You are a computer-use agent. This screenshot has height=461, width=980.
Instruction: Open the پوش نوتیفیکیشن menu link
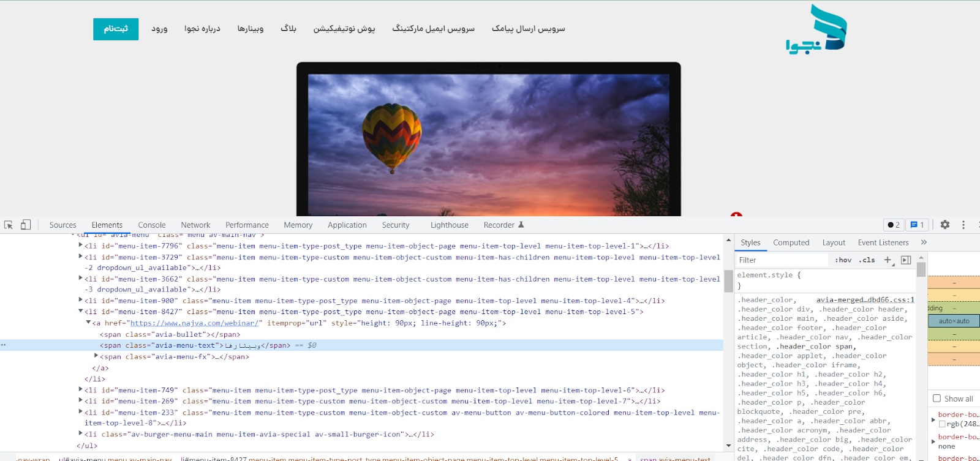click(344, 29)
